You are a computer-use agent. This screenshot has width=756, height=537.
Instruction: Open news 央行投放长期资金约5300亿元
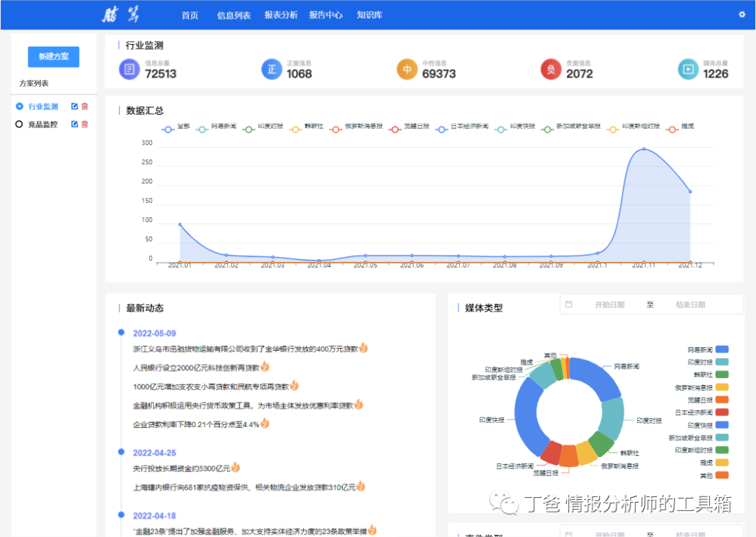[x=182, y=468]
